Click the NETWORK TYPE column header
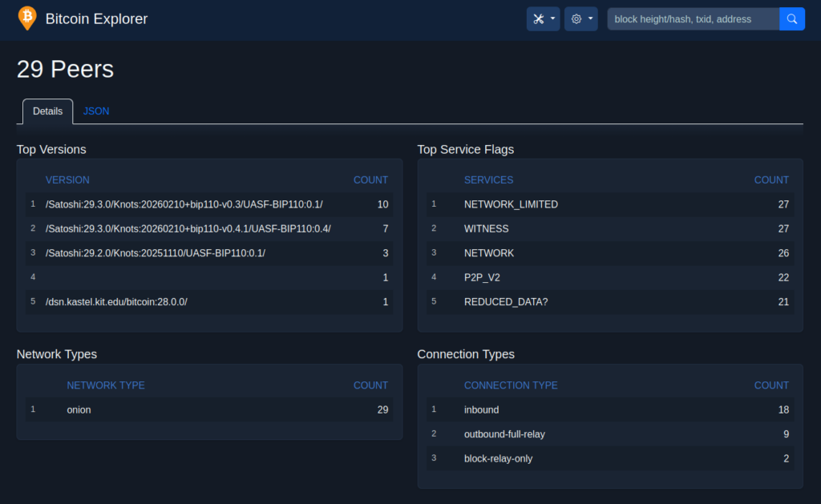 pyautogui.click(x=106, y=385)
